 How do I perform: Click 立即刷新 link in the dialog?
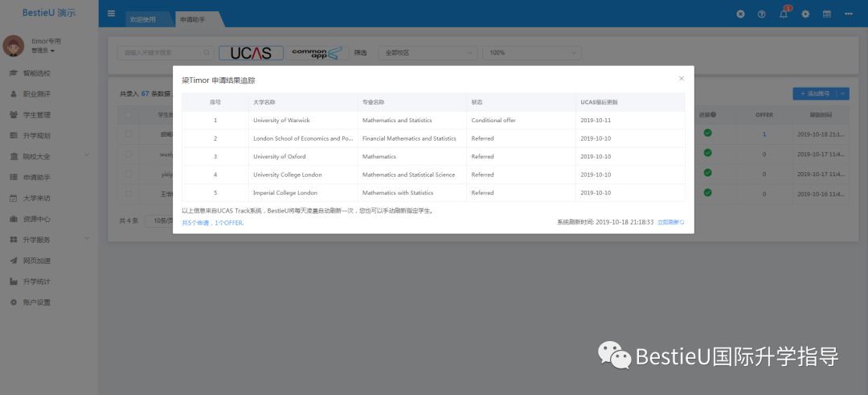point(670,222)
